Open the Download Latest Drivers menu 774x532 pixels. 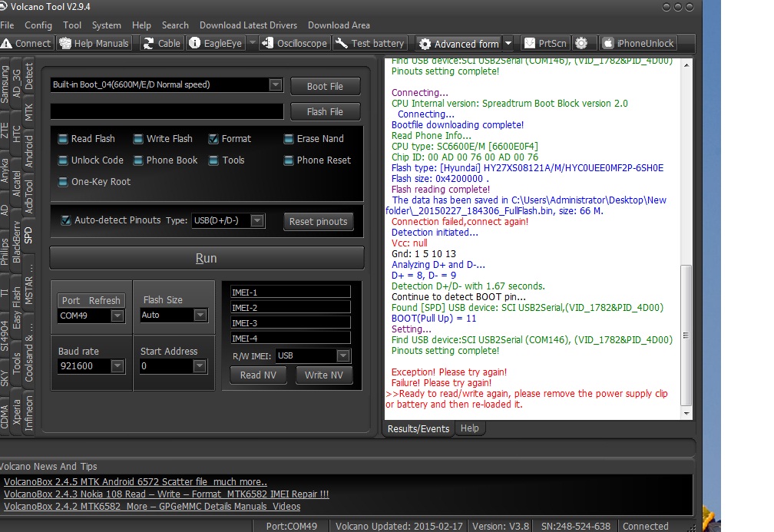click(248, 25)
